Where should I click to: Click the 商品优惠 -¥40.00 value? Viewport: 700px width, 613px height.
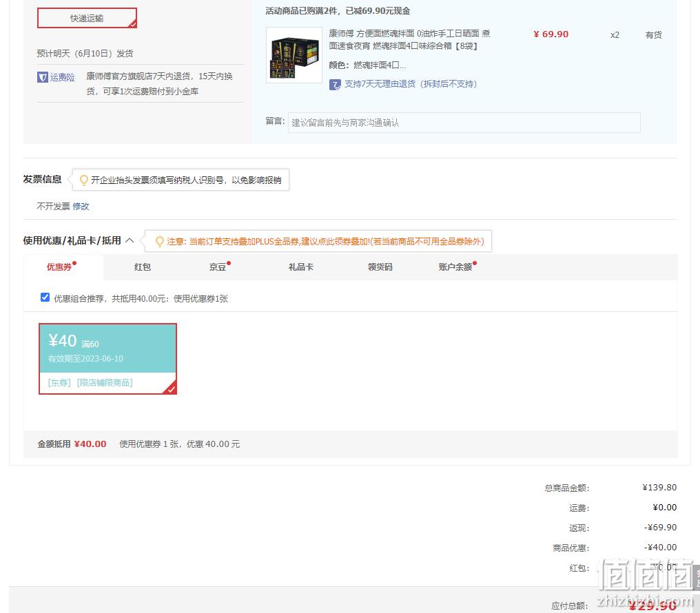click(660, 548)
